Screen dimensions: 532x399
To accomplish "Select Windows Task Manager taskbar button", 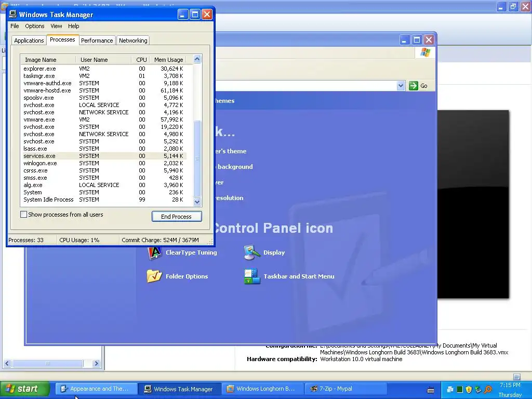I will click(180, 389).
